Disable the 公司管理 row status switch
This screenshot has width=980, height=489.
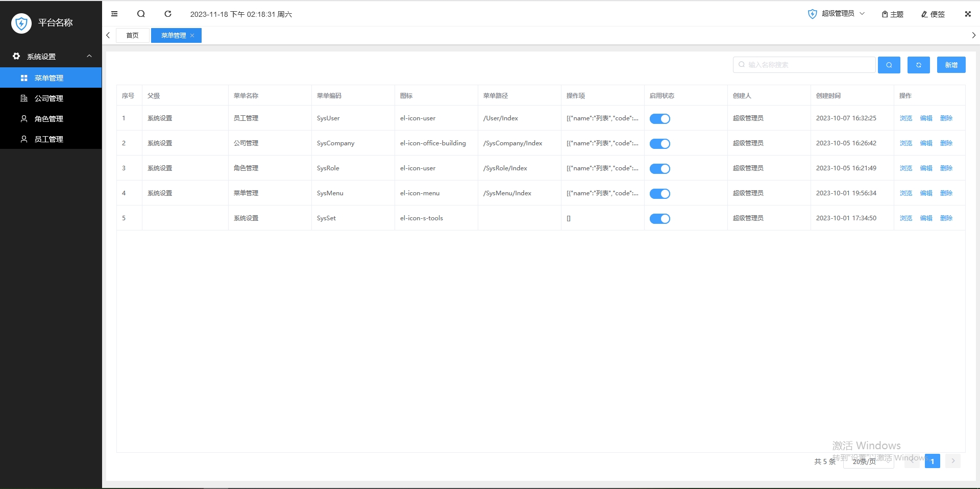coord(660,143)
